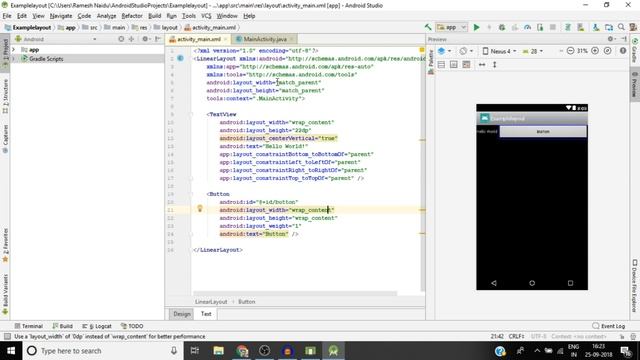Click scroll-from-source target icon in Project panel
This screenshot has width=640, height=360.
121,39
